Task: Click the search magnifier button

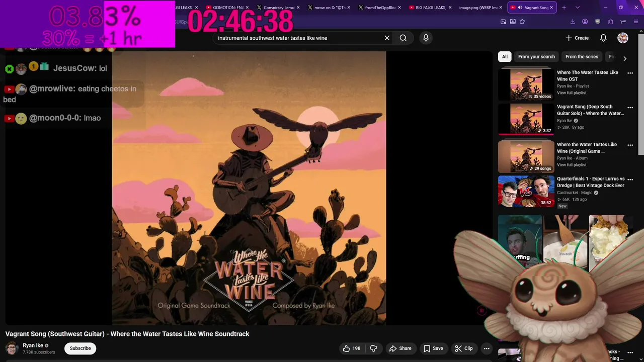Action: click(x=403, y=38)
